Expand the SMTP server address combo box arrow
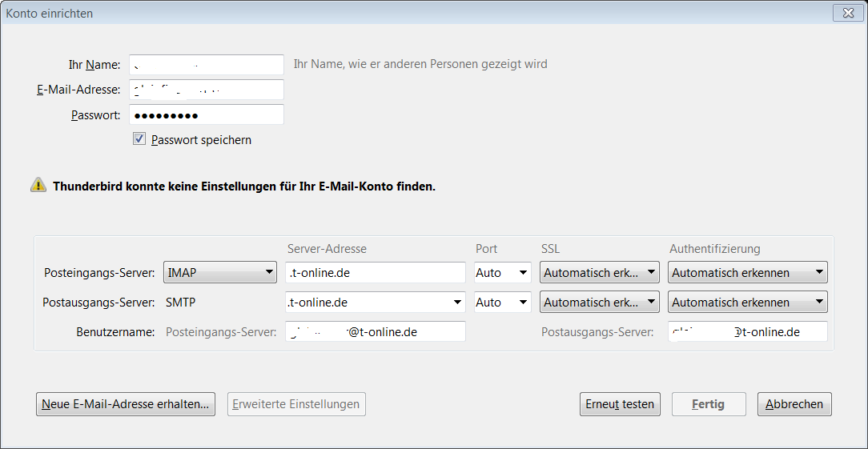This screenshot has height=449, width=868. point(457,302)
